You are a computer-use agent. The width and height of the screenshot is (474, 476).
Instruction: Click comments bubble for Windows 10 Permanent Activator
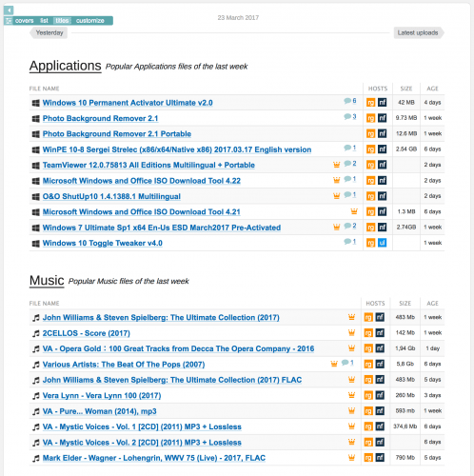coord(350,101)
